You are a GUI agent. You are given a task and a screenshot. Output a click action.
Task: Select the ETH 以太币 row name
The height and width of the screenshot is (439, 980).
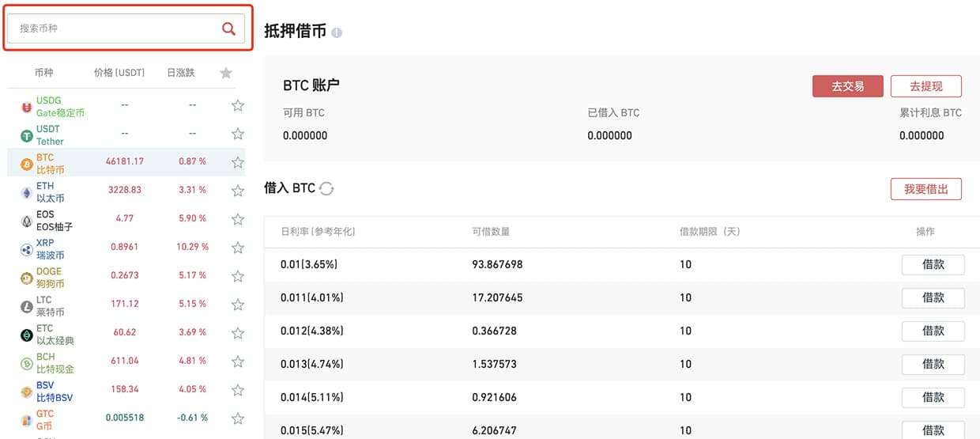[51, 192]
